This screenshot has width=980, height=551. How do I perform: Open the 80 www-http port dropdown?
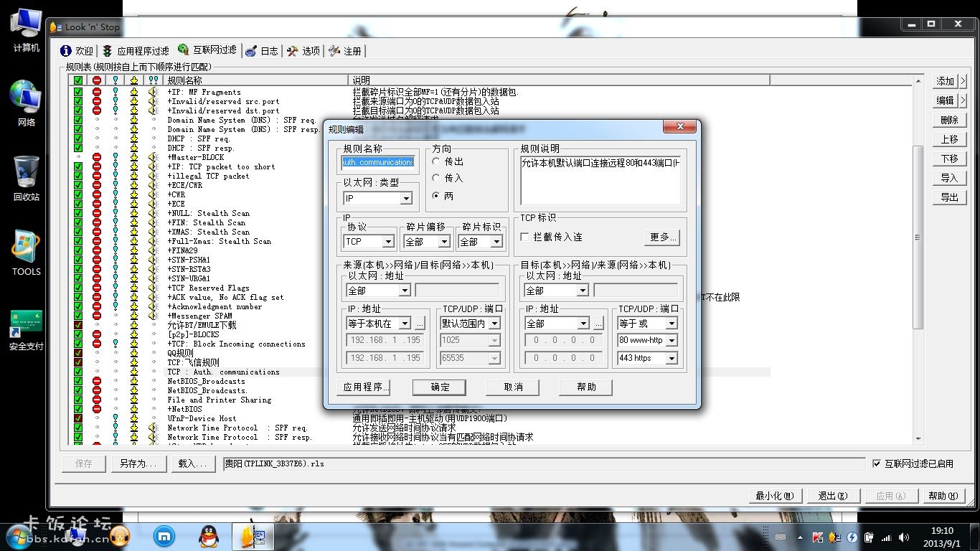point(672,341)
